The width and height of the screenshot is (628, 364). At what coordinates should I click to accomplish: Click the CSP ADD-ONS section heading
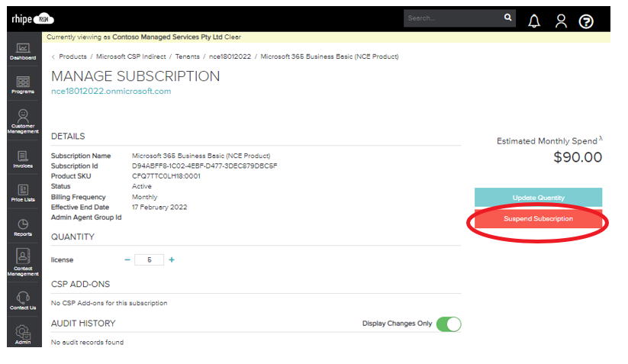[80, 285]
